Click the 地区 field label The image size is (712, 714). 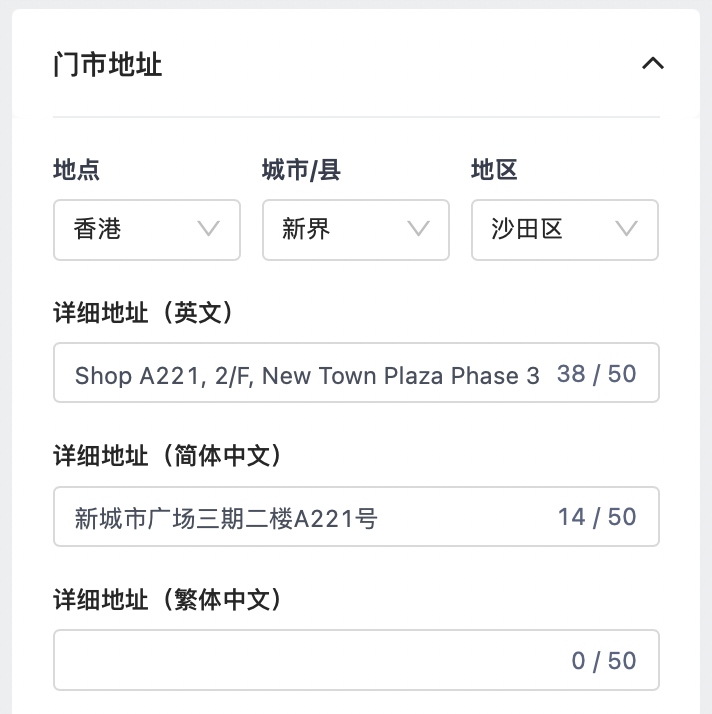tap(494, 170)
